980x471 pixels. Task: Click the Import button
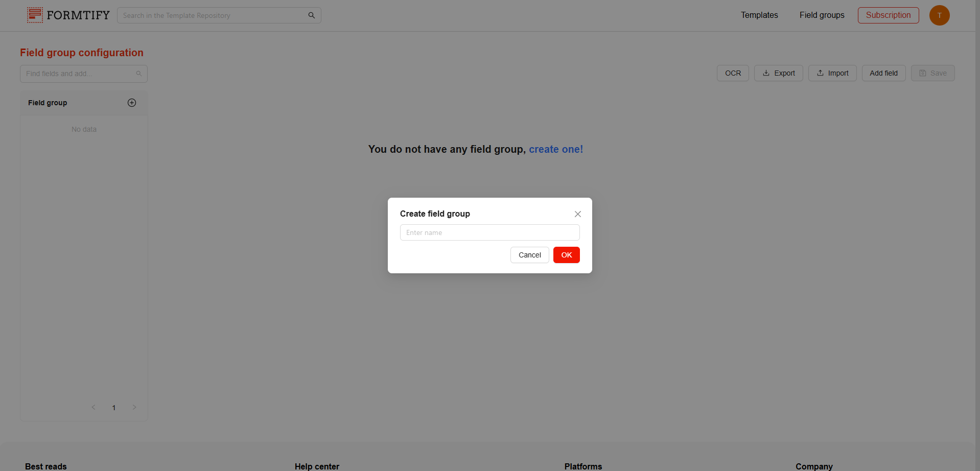[x=832, y=73]
